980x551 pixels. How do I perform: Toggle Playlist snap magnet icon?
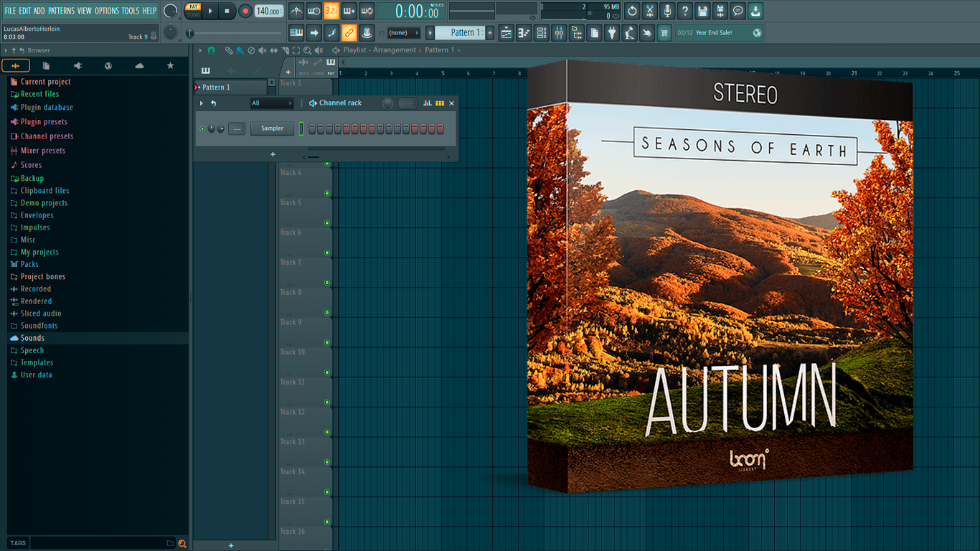tap(211, 50)
